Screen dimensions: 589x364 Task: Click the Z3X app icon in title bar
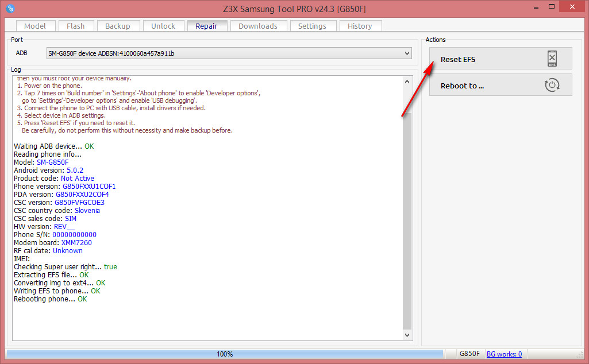pyautogui.click(x=10, y=8)
